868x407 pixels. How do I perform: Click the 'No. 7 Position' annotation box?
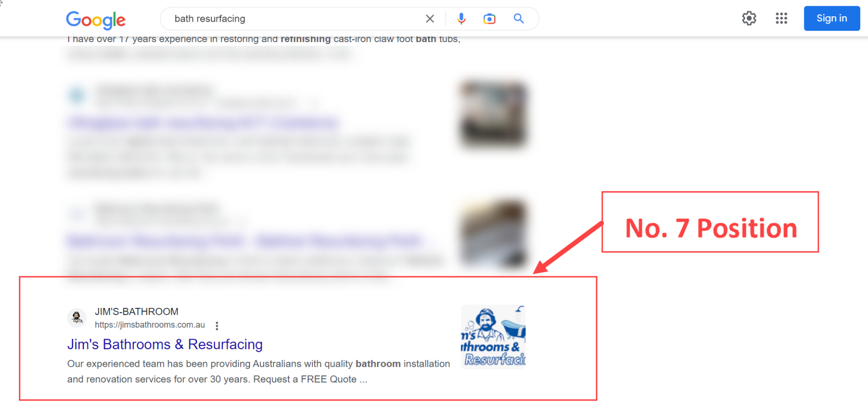tap(710, 222)
